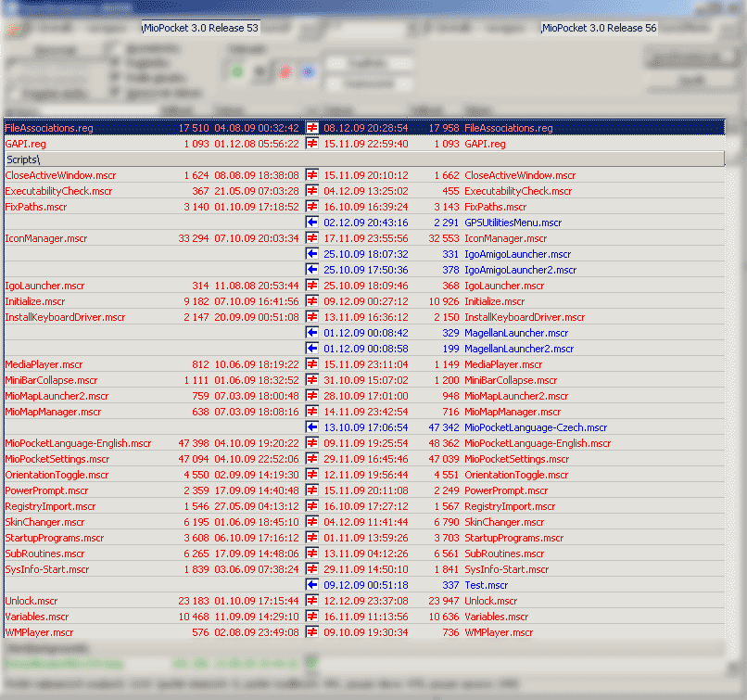
Task: Click the date 04.08.09 00:32:42
Action: click(257, 128)
